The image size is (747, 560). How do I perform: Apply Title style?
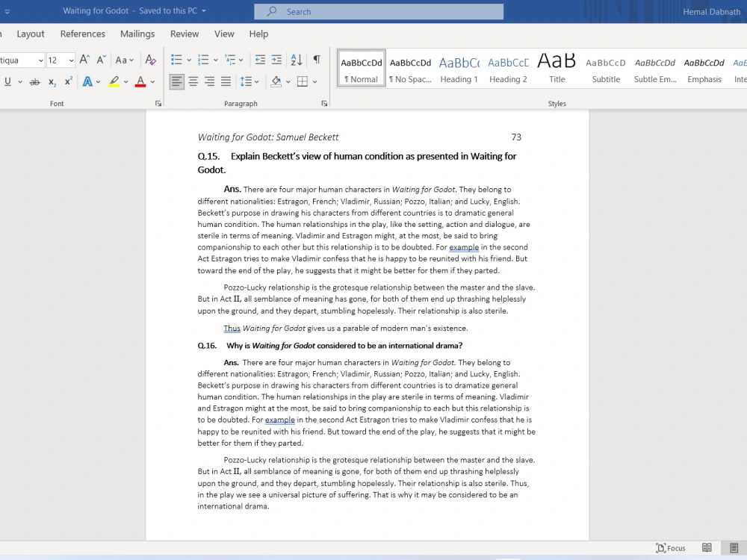click(x=557, y=69)
